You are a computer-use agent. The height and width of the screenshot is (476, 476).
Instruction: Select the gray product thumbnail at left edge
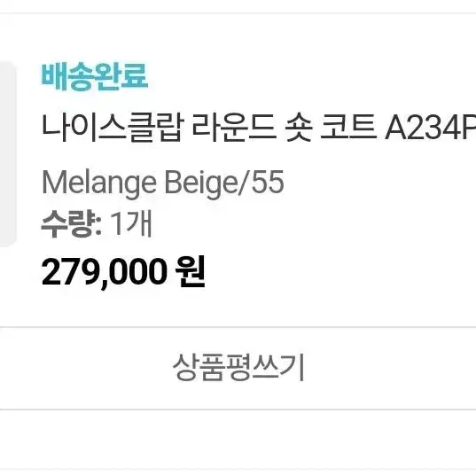pyautogui.click(x=7, y=154)
